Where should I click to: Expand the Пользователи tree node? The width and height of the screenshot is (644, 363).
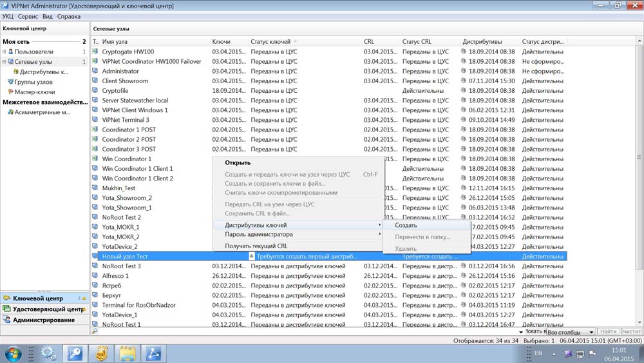tap(4, 52)
